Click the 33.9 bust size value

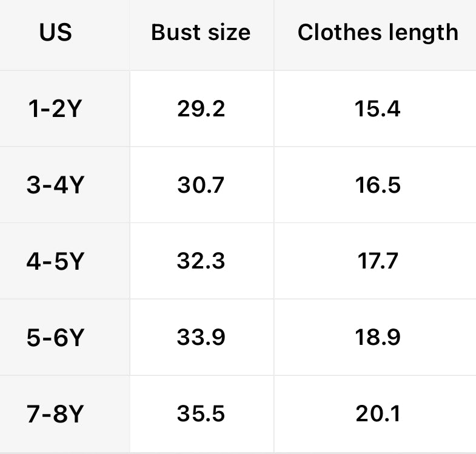201,338
